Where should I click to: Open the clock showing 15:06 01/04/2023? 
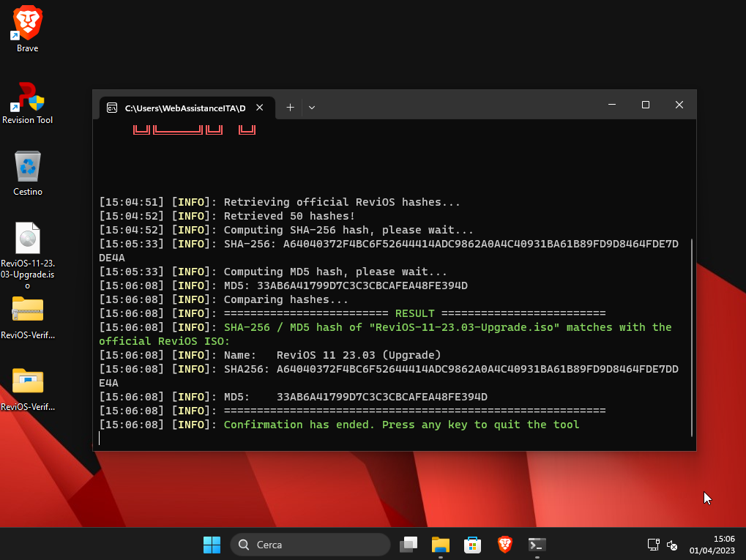point(712,545)
